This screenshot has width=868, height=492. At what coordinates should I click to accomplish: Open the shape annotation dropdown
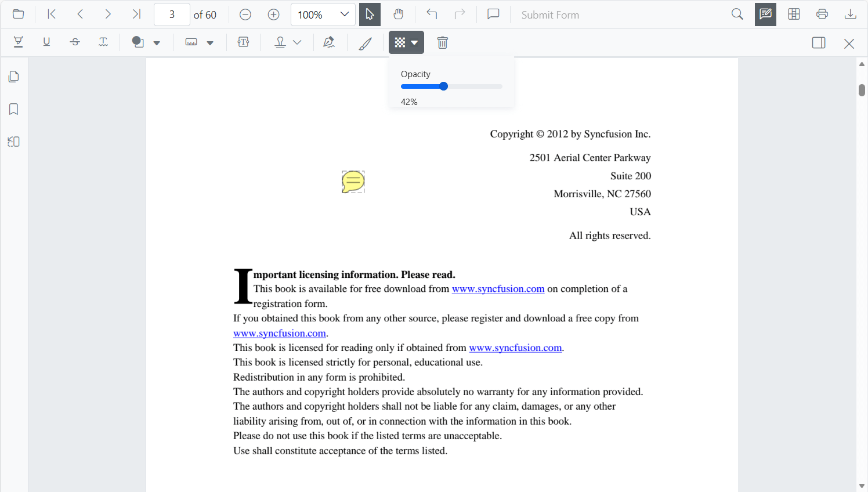(x=157, y=42)
